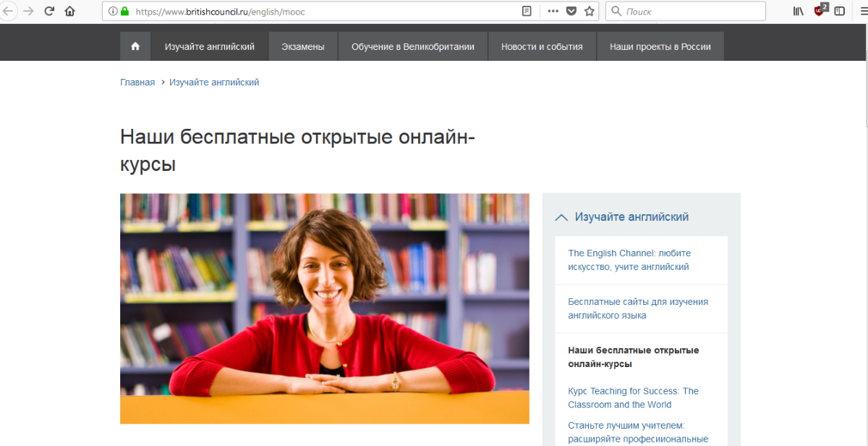
Task: Save page to Pocket
Action: click(x=571, y=12)
